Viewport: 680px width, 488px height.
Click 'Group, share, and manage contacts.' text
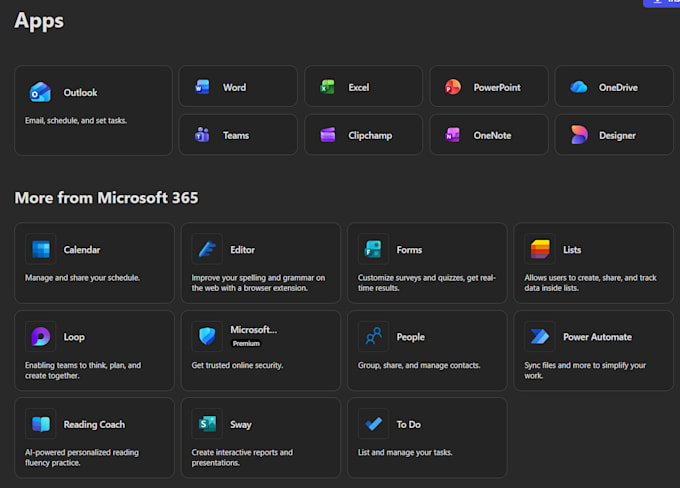(x=419, y=365)
